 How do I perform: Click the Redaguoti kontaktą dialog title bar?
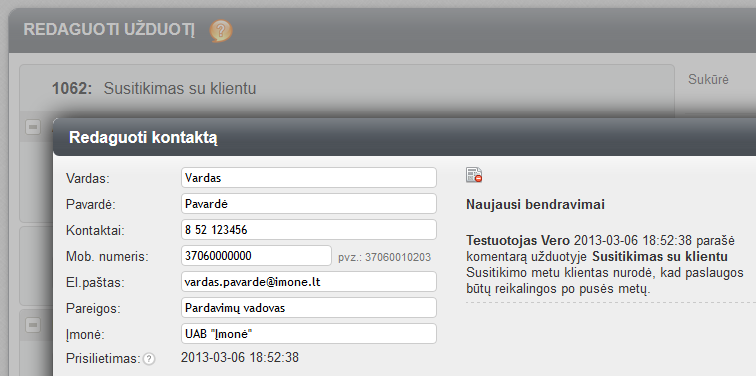pyautogui.click(x=405, y=137)
